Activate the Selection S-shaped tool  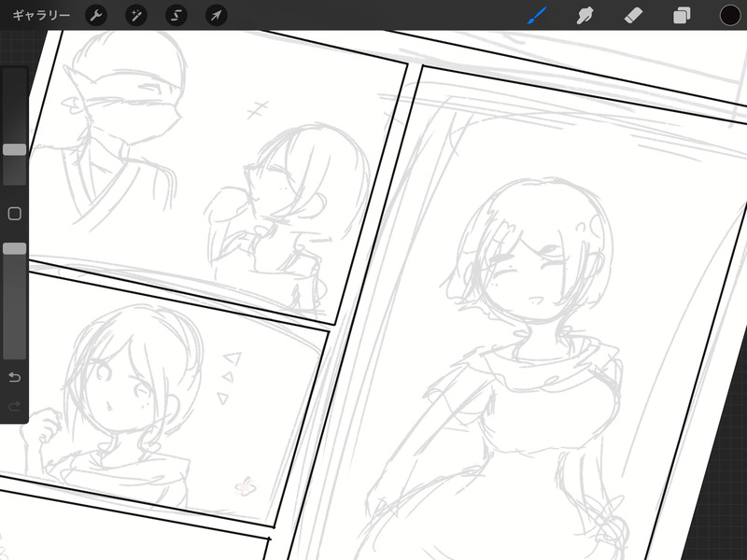176,15
